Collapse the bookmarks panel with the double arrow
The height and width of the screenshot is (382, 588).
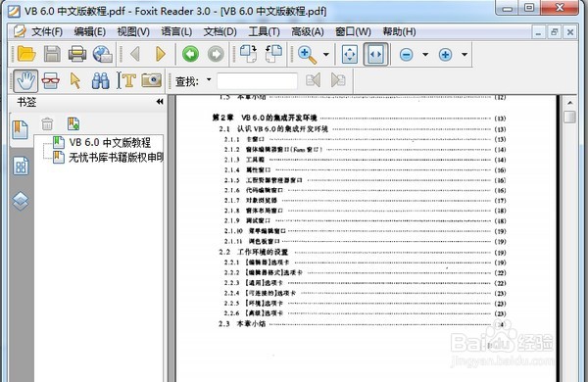(x=160, y=102)
